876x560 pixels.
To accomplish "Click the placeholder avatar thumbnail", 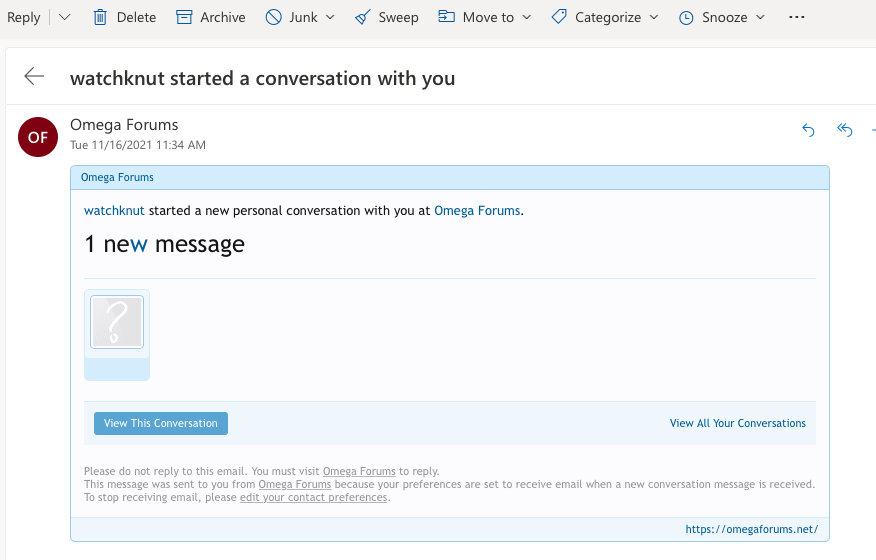I will (117, 322).
